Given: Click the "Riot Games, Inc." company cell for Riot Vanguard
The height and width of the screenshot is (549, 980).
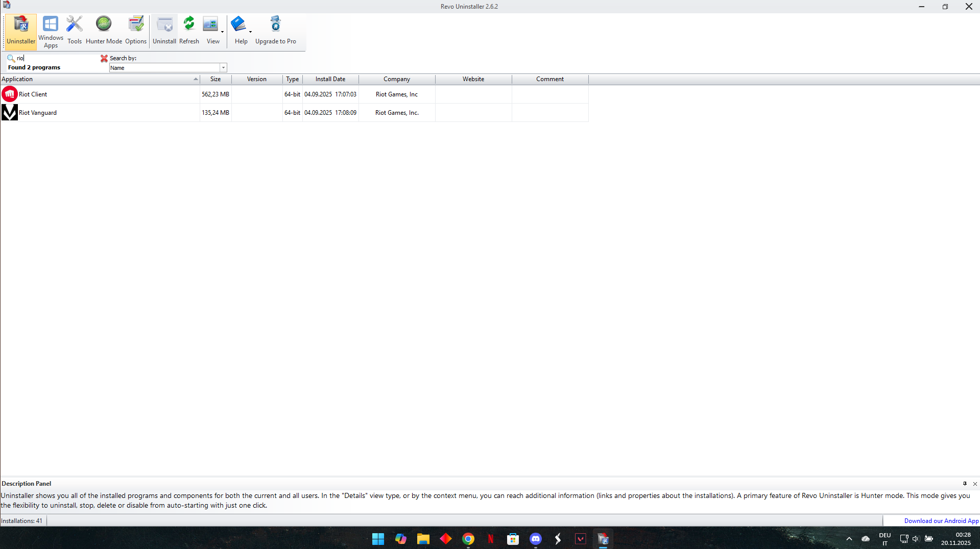Looking at the screenshot, I should [397, 113].
